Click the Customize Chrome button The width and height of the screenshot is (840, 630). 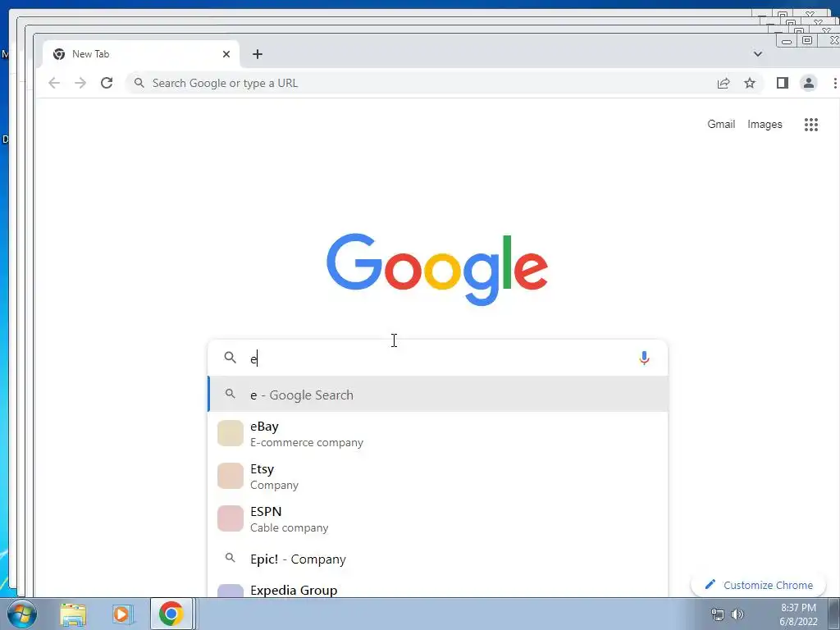(x=758, y=585)
